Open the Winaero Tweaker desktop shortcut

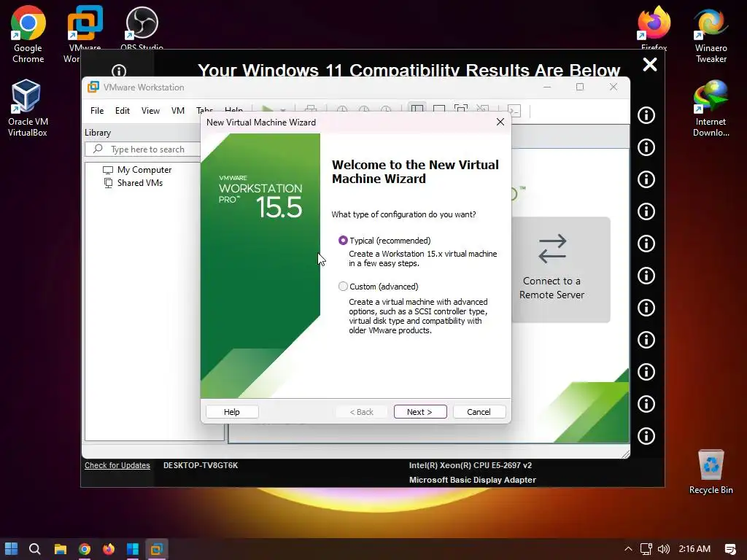[x=711, y=35]
